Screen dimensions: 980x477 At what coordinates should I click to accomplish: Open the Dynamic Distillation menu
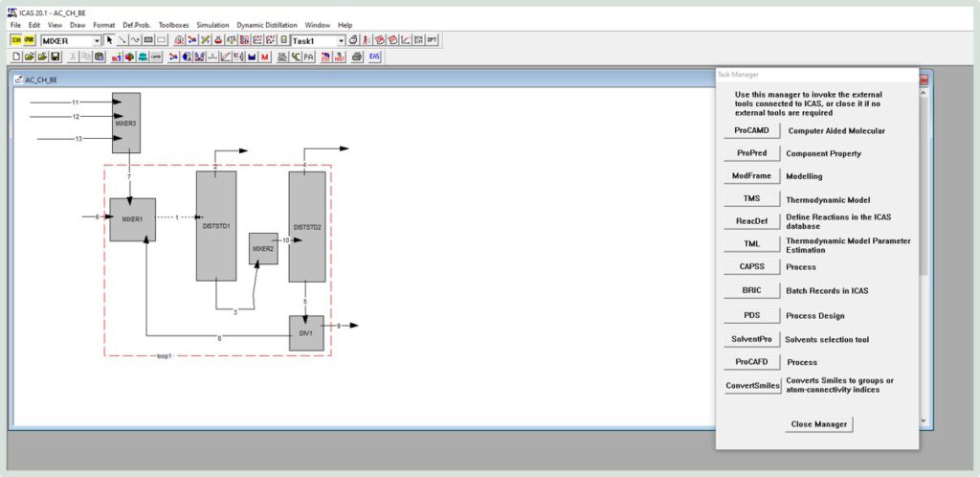click(267, 25)
